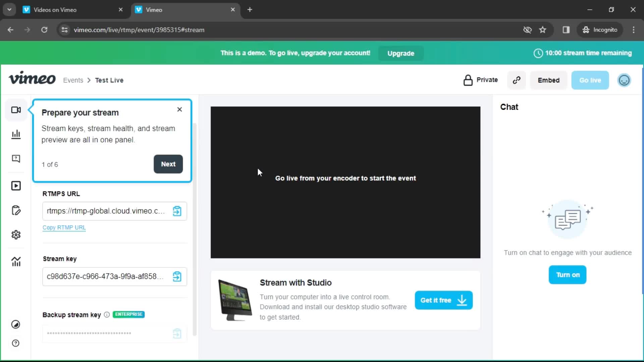Viewport: 644px width, 362px height.
Task: Click the Events breadcrumb menu item
Action: click(x=73, y=80)
